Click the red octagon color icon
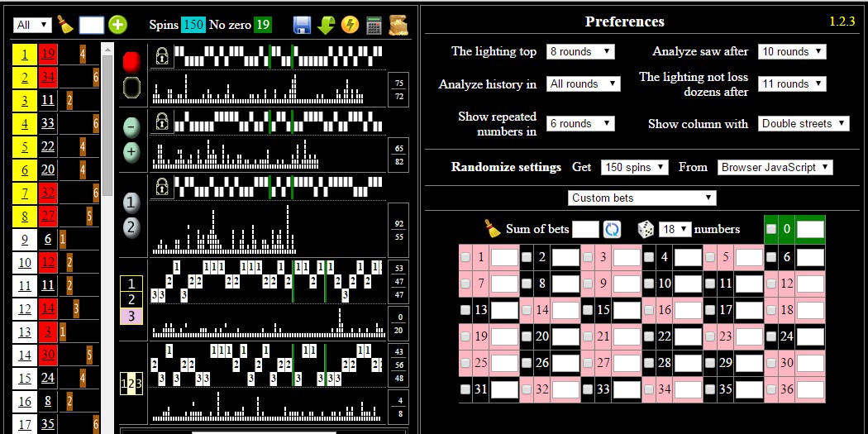This screenshot has height=434, width=868. pos(131,61)
